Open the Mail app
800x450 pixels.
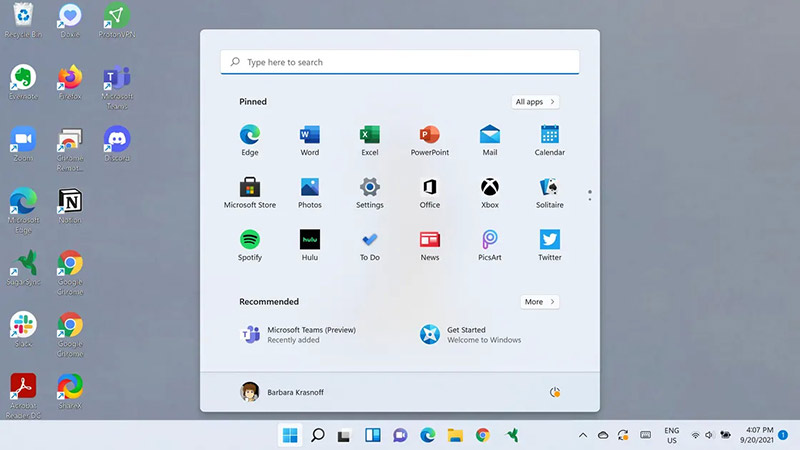(490, 140)
